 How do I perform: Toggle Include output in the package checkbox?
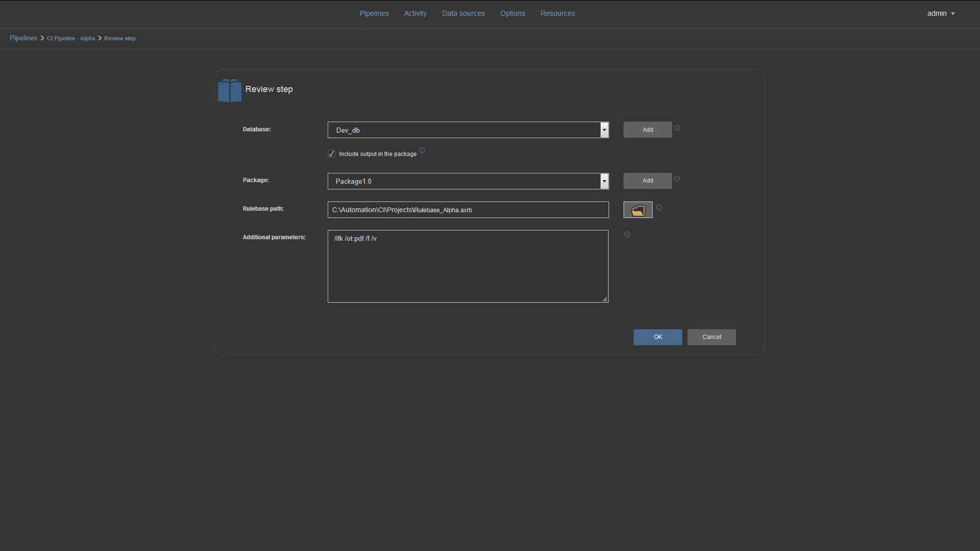pos(331,154)
